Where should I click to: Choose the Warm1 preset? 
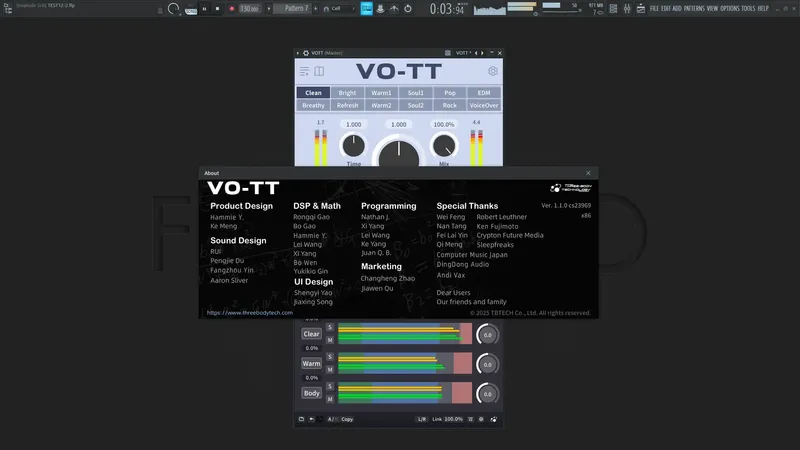pyautogui.click(x=381, y=93)
